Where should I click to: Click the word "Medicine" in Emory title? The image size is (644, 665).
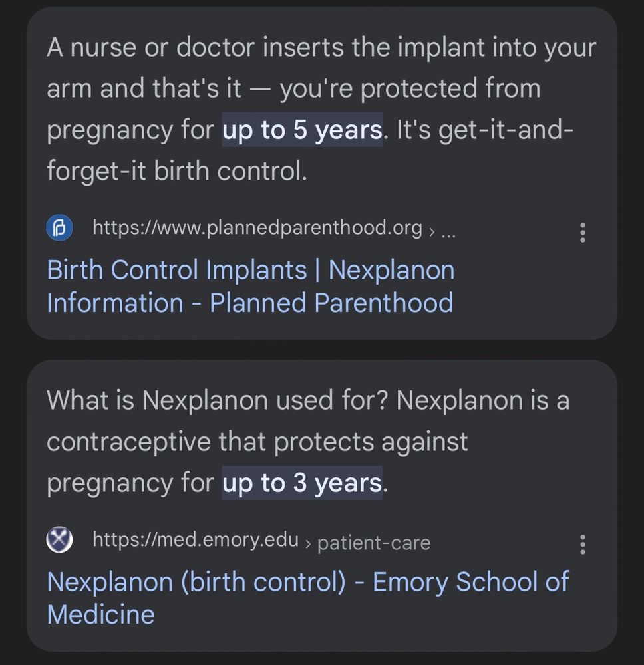(x=100, y=614)
